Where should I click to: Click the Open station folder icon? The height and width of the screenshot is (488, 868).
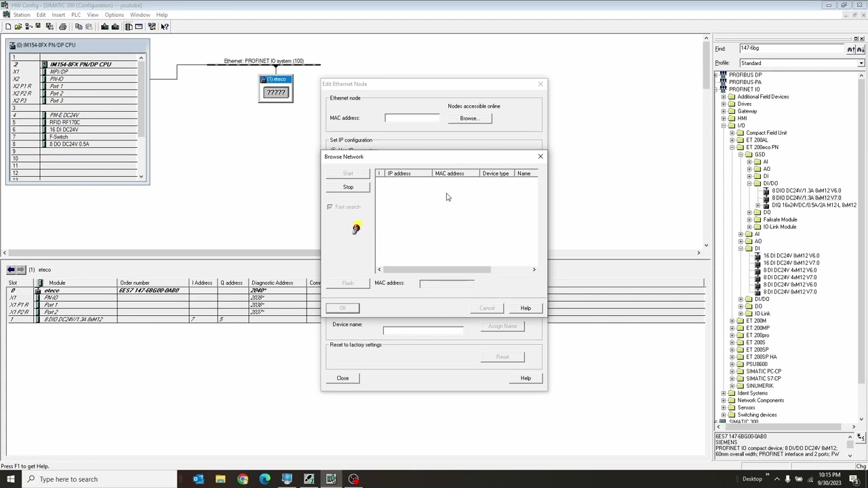[x=18, y=26]
